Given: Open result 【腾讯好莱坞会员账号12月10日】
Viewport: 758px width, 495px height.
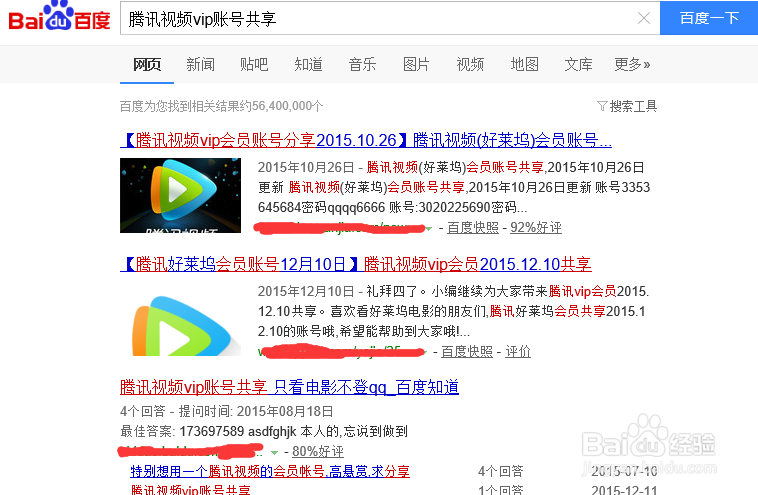Looking at the screenshot, I should [x=356, y=264].
